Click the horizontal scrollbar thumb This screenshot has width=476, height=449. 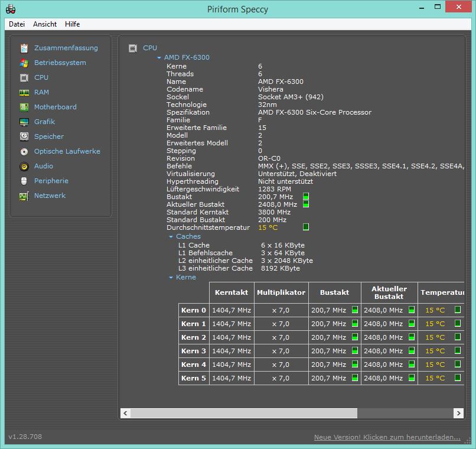tap(244, 413)
